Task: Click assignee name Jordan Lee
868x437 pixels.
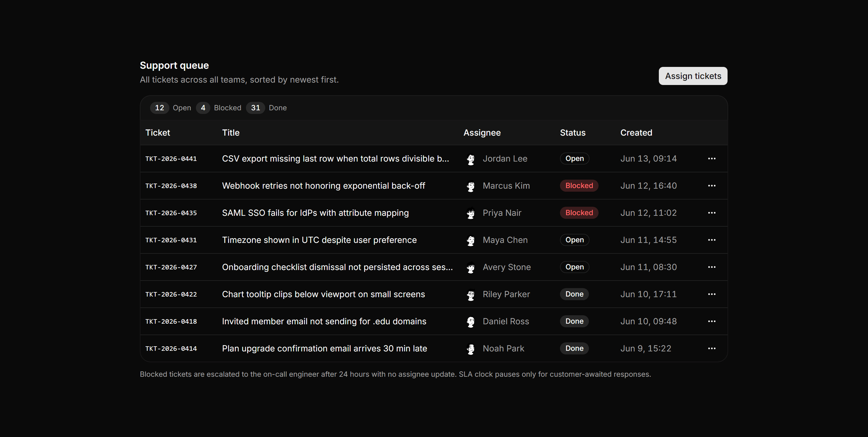Action: pyautogui.click(x=505, y=159)
